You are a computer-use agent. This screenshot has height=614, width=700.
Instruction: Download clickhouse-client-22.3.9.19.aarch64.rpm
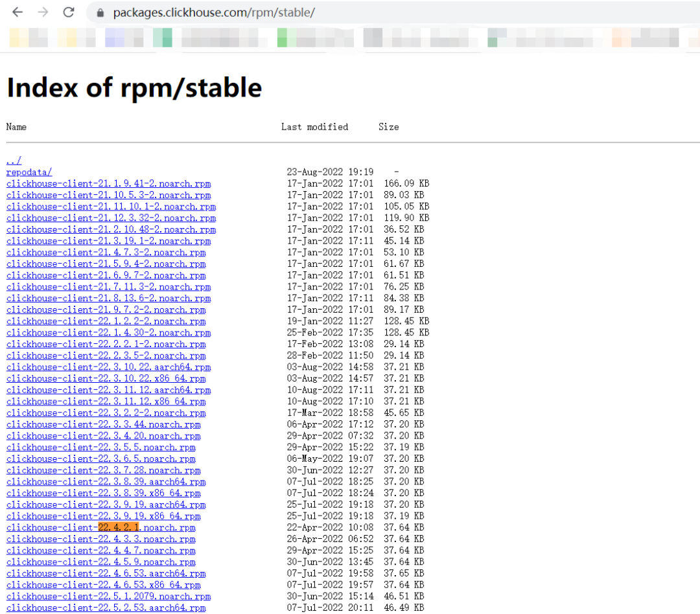coord(106,505)
